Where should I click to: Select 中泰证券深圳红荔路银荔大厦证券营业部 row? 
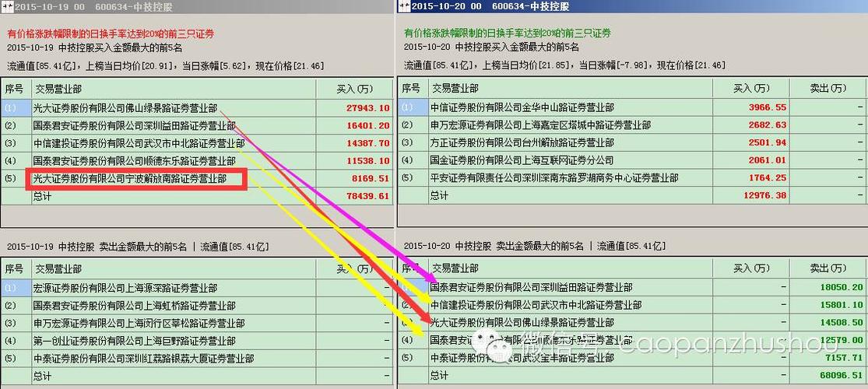pyautogui.click(x=197, y=359)
